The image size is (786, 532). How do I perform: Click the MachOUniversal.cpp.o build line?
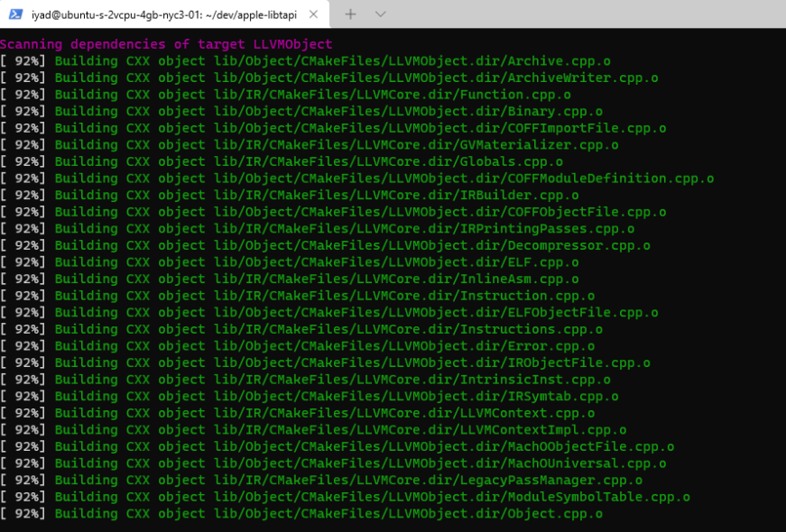click(x=333, y=463)
